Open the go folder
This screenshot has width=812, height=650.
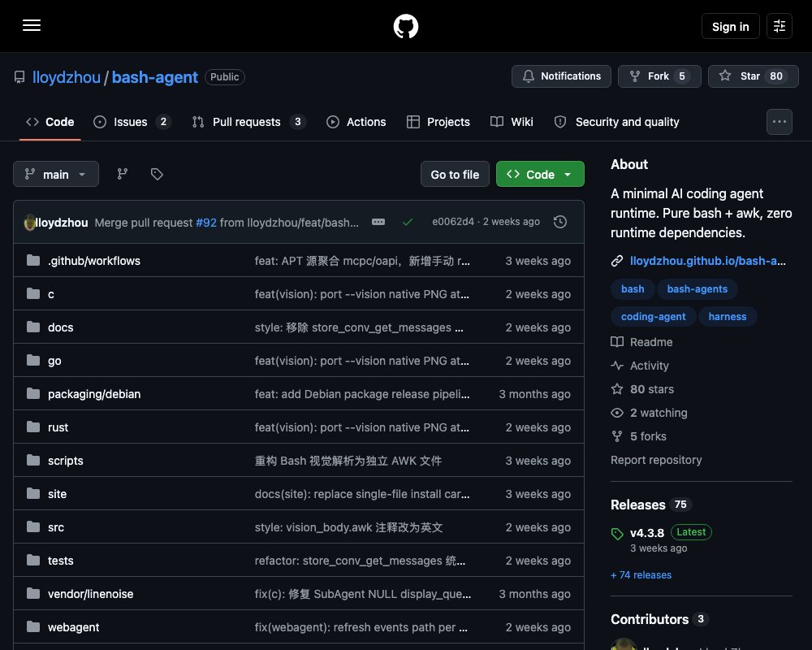[x=54, y=361]
